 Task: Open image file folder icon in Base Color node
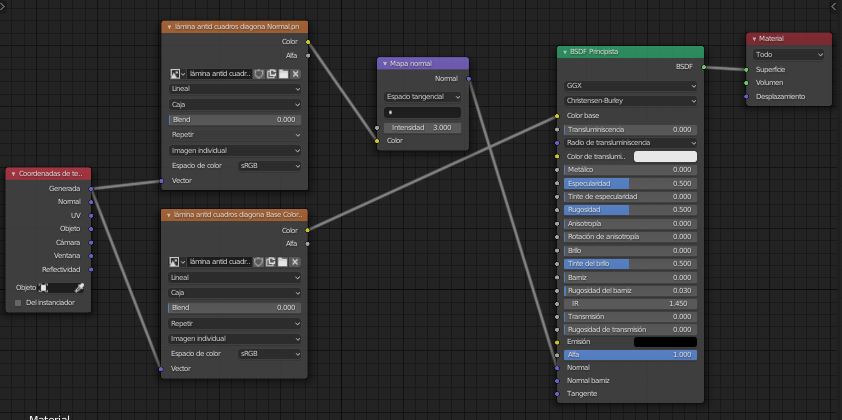tap(283, 262)
